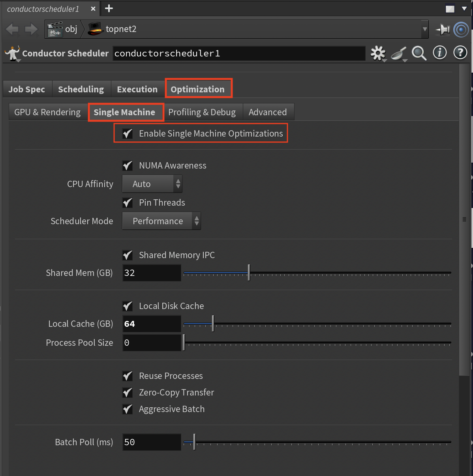Click the Process Pool Size slider handle

pyautogui.click(x=184, y=343)
